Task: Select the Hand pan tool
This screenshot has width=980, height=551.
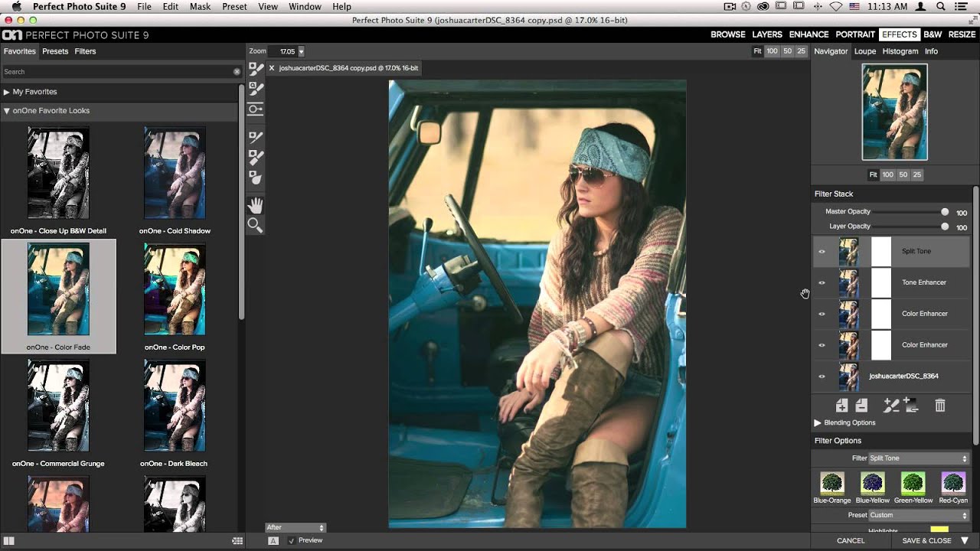Action: (x=256, y=205)
